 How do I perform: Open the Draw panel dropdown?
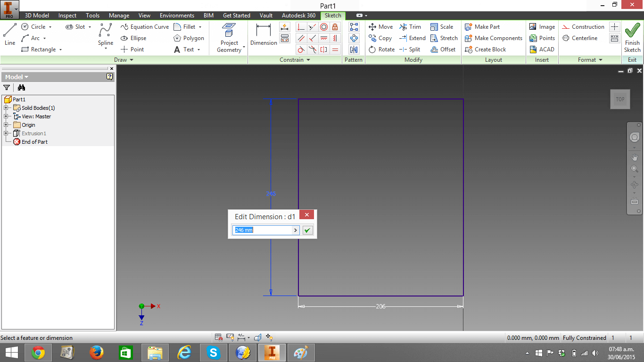pos(124,60)
